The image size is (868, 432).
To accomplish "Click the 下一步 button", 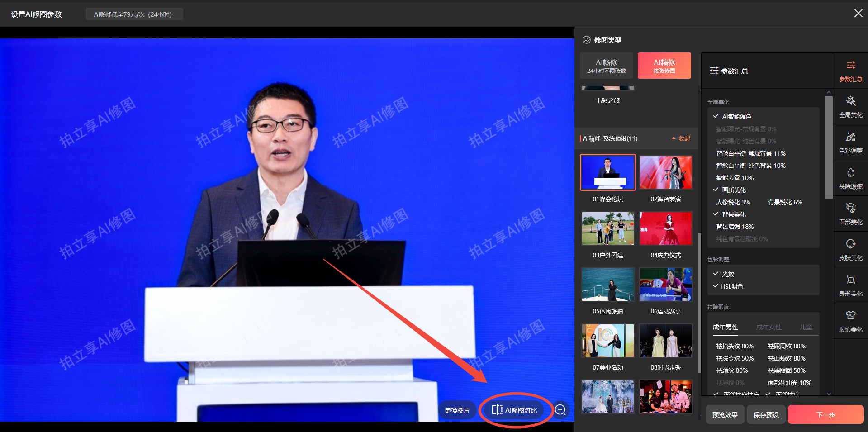I will [x=825, y=414].
